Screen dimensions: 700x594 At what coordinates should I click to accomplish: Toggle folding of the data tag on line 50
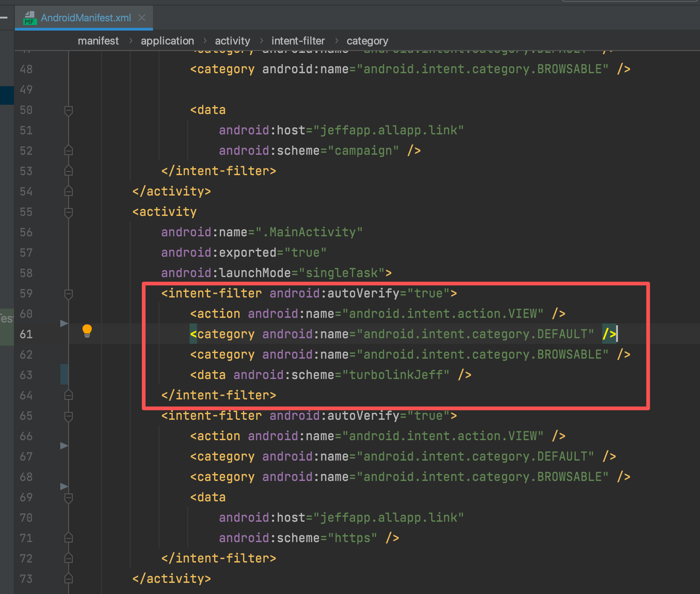[69, 110]
